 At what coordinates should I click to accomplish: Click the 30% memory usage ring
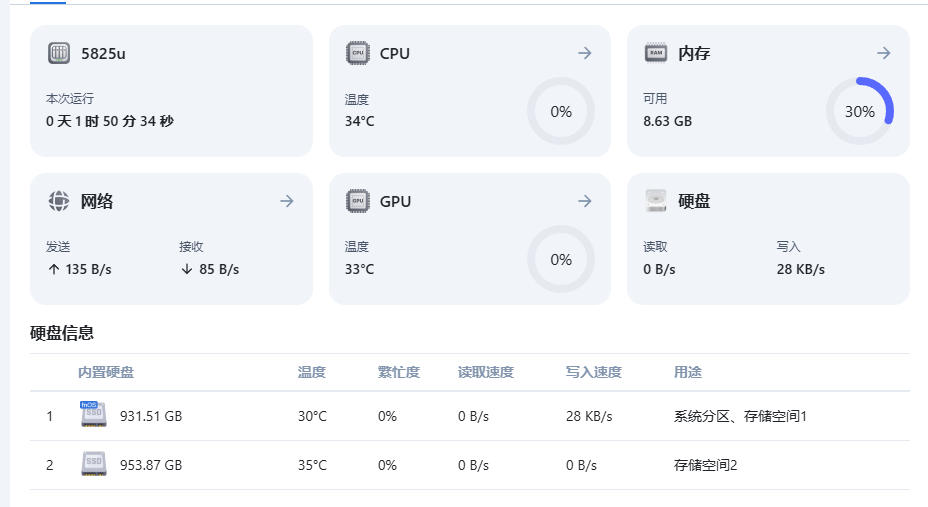click(859, 111)
